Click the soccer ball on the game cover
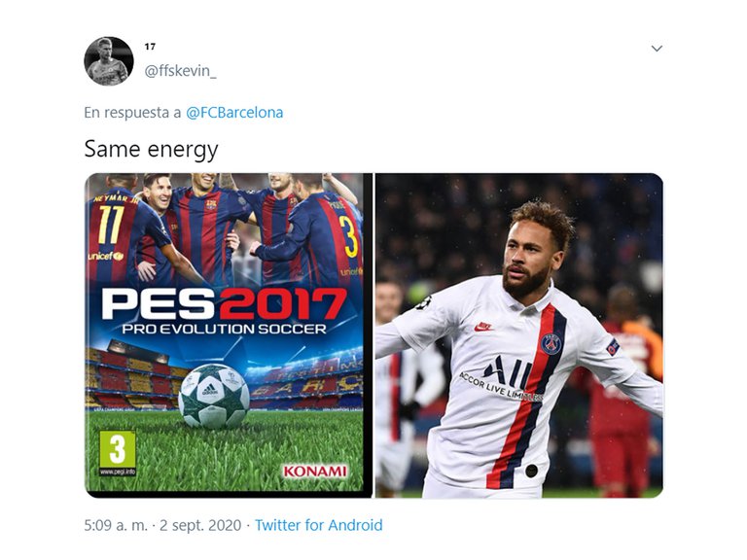Image resolution: width=747 pixels, height=560 pixels. coord(214,396)
